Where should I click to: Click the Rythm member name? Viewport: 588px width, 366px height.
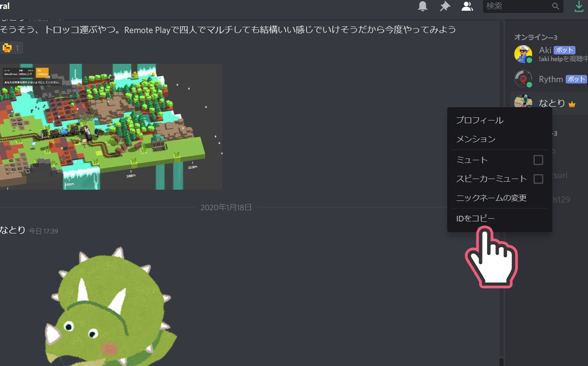tap(551, 79)
